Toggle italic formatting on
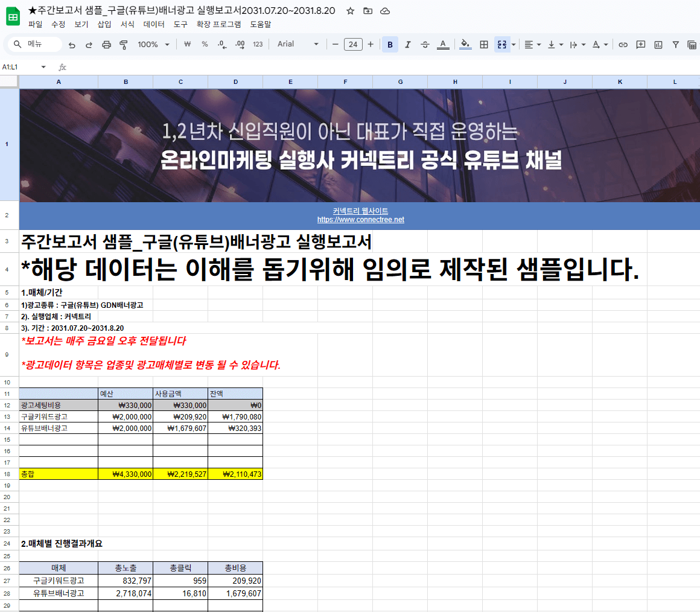The width and height of the screenshot is (700, 612). [x=407, y=44]
